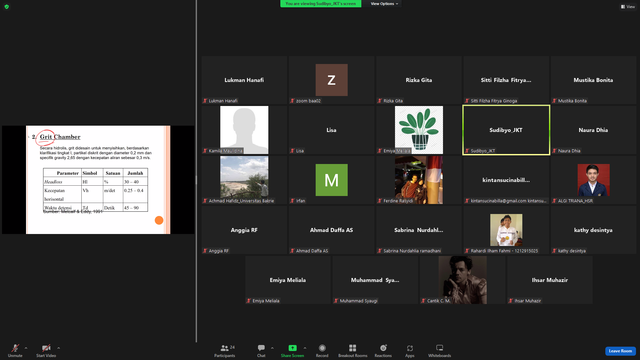The height and width of the screenshot is (360, 640).
Task: Select Rizka Gita's video tile
Action: point(419,80)
